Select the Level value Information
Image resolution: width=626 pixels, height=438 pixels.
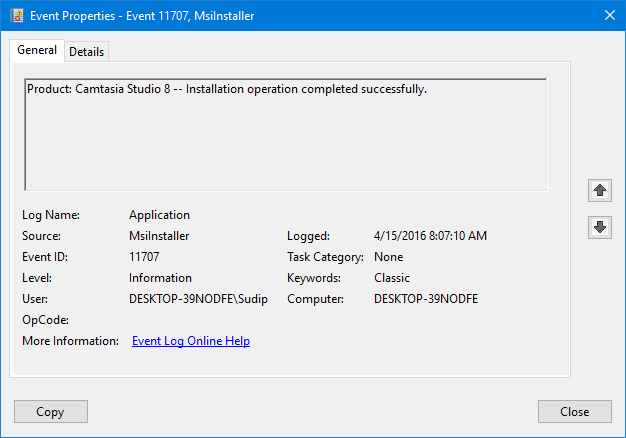[x=160, y=278]
